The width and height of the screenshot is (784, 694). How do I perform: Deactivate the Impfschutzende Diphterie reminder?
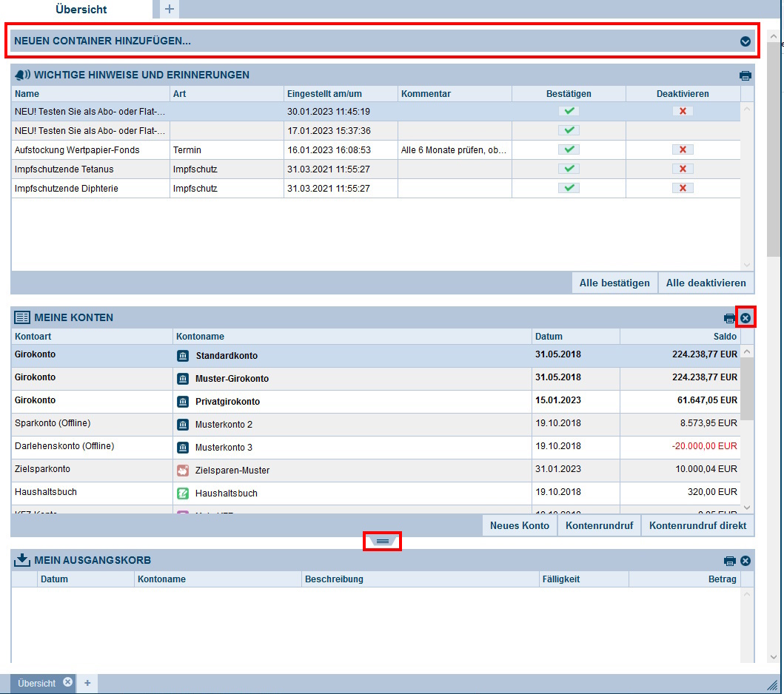pyautogui.click(x=683, y=188)
